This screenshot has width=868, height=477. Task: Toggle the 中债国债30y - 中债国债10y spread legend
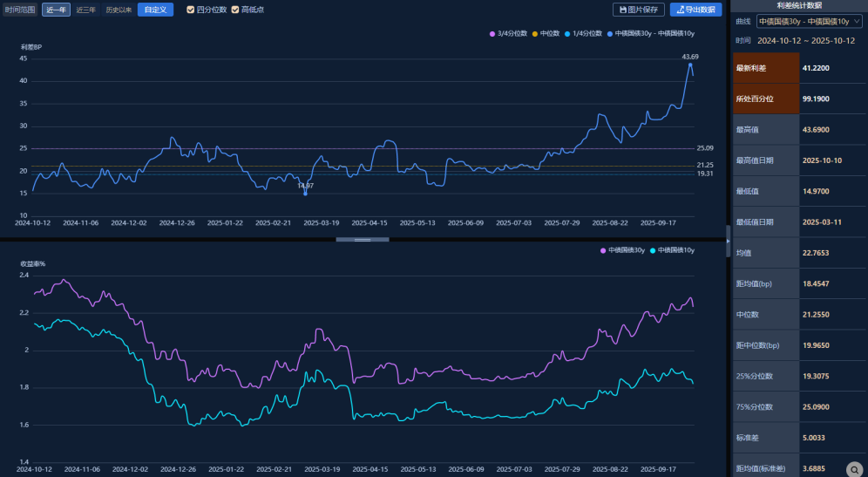609,33
